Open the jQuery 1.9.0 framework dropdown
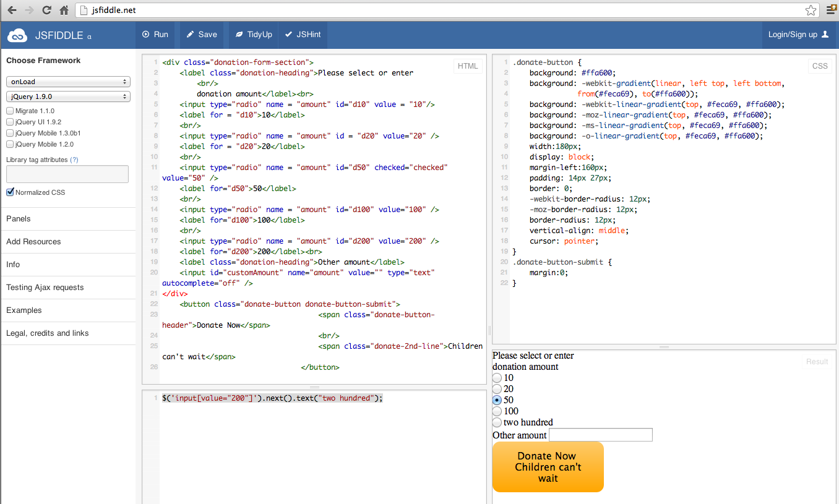The width and height of the screenshot is (839, 504). coord(68,96)
